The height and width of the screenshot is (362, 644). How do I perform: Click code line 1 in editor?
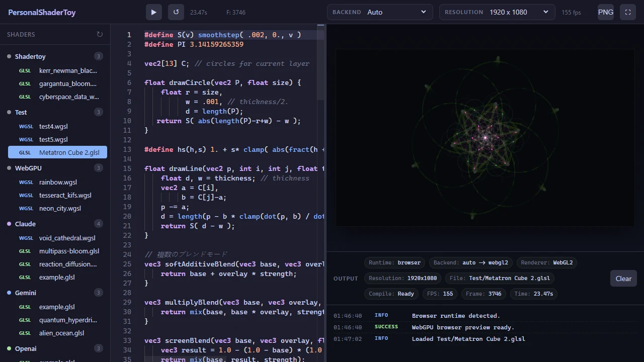pyautogui.click(x=222, y=35)
